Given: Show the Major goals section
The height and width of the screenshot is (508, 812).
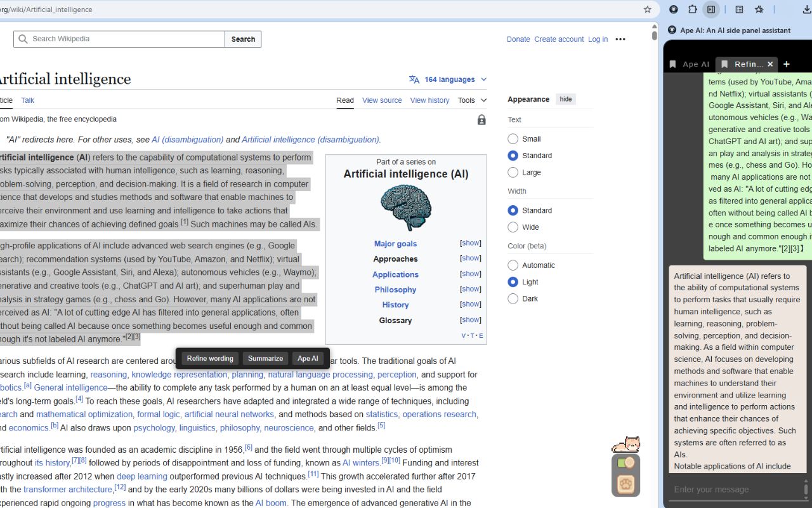Looking at the screenshot, I should point(471,243).
